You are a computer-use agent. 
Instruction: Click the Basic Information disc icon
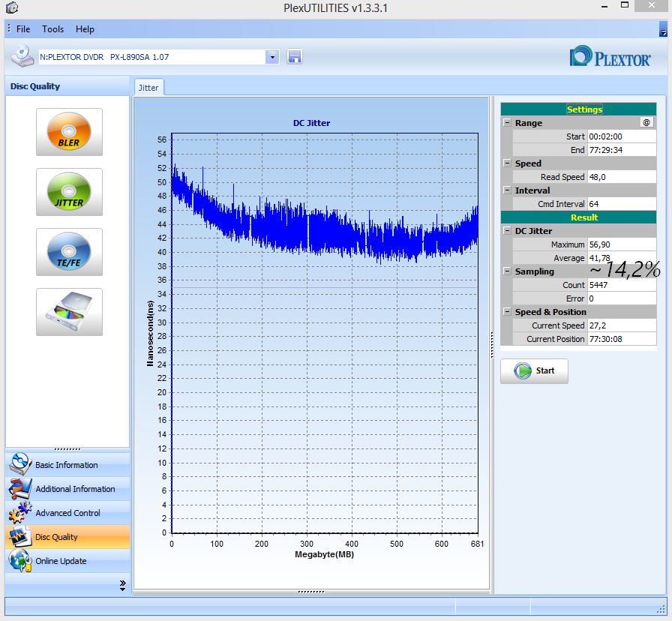20,464
